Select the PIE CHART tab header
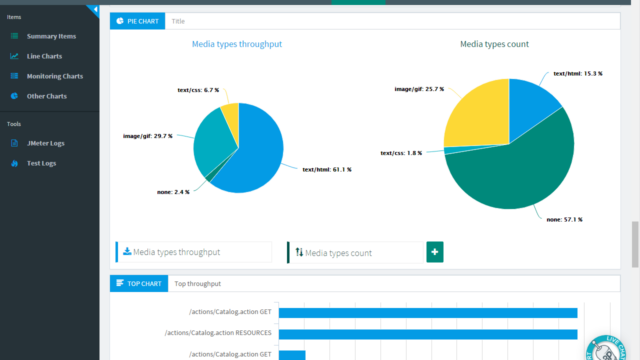 [138, 21]
